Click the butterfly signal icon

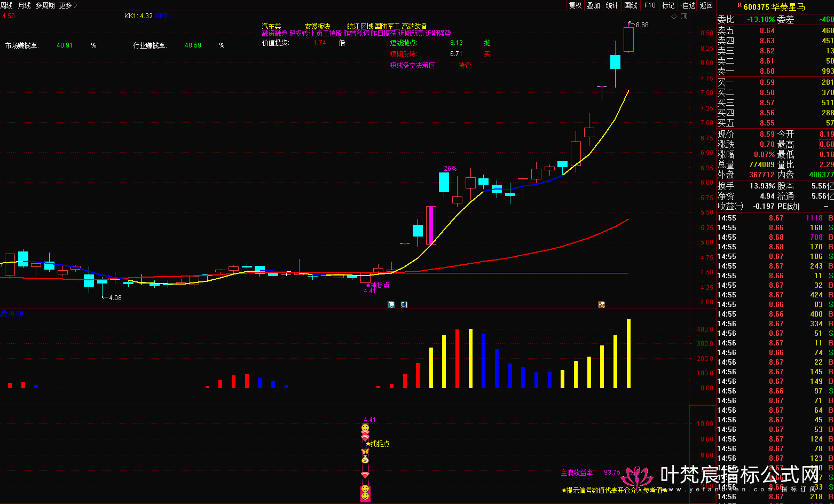pos(365,451)
